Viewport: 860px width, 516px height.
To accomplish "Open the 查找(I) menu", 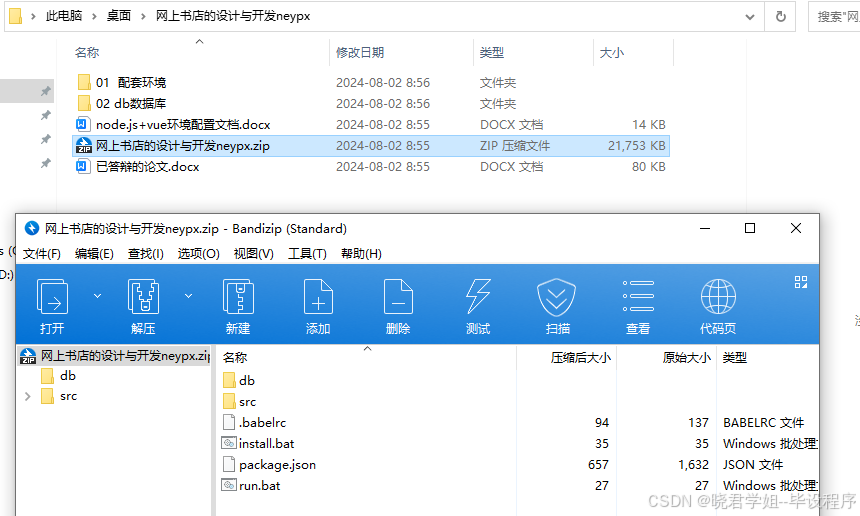I will click(146, 253).
